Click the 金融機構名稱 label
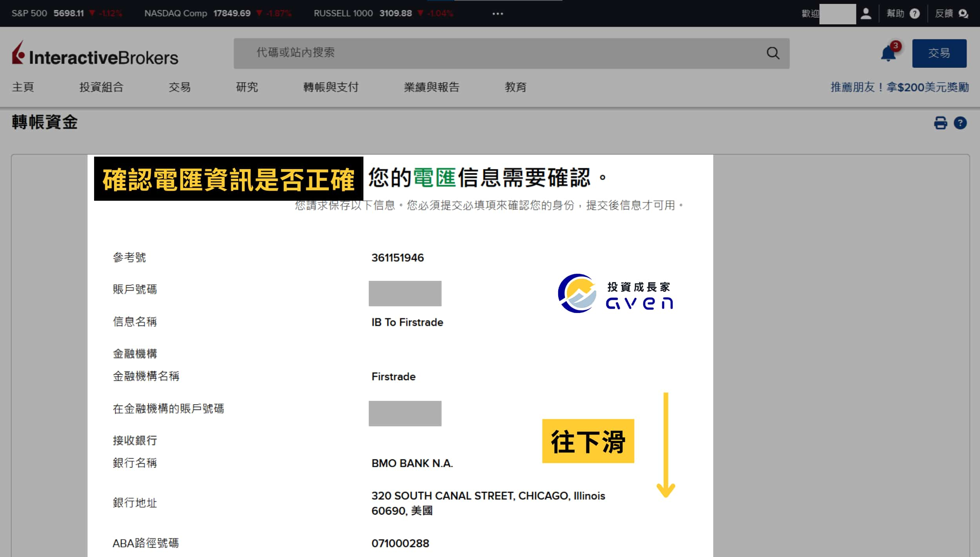This screenshot has height=557, width=980. point(146,376)
